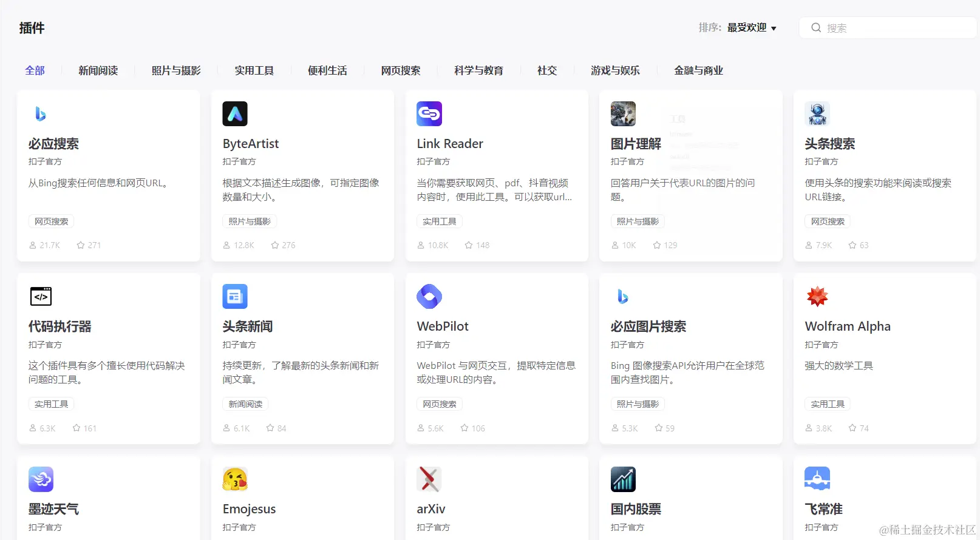Open the WebPilot plugin icon
This screenshot has height=540, width=980.
(429, 296)
